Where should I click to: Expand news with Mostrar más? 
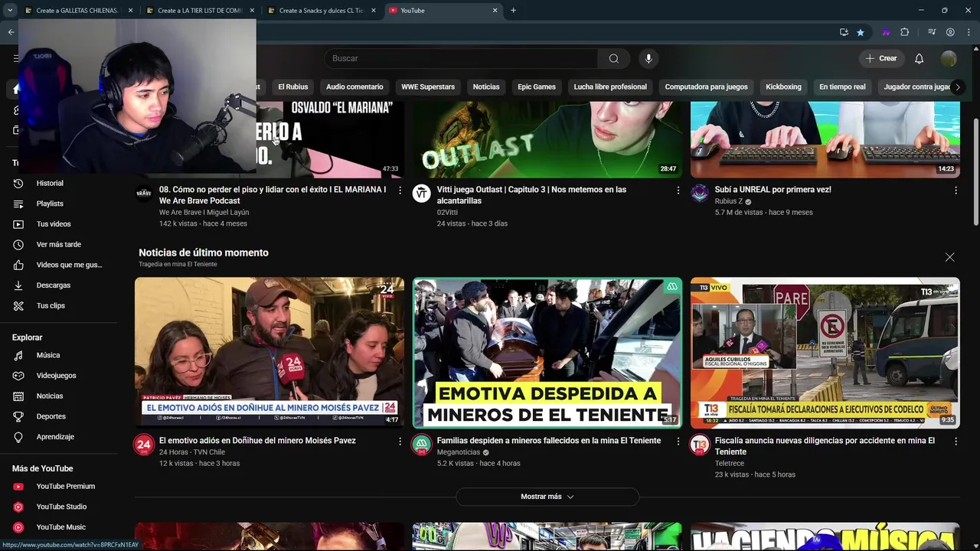[547, 497]
